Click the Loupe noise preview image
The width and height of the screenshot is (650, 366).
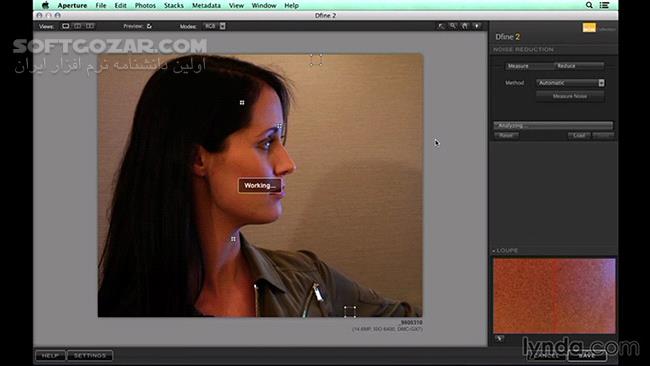click(x=554, y=296)
